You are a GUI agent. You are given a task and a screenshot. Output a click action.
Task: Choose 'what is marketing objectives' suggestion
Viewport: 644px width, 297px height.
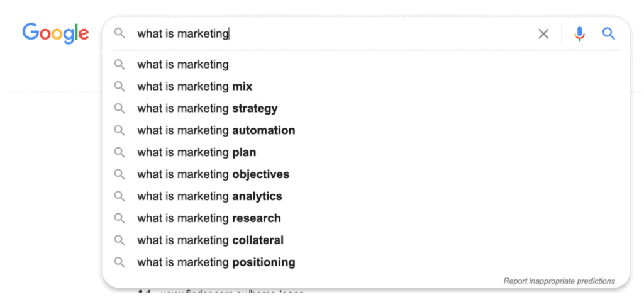(213, 174)
